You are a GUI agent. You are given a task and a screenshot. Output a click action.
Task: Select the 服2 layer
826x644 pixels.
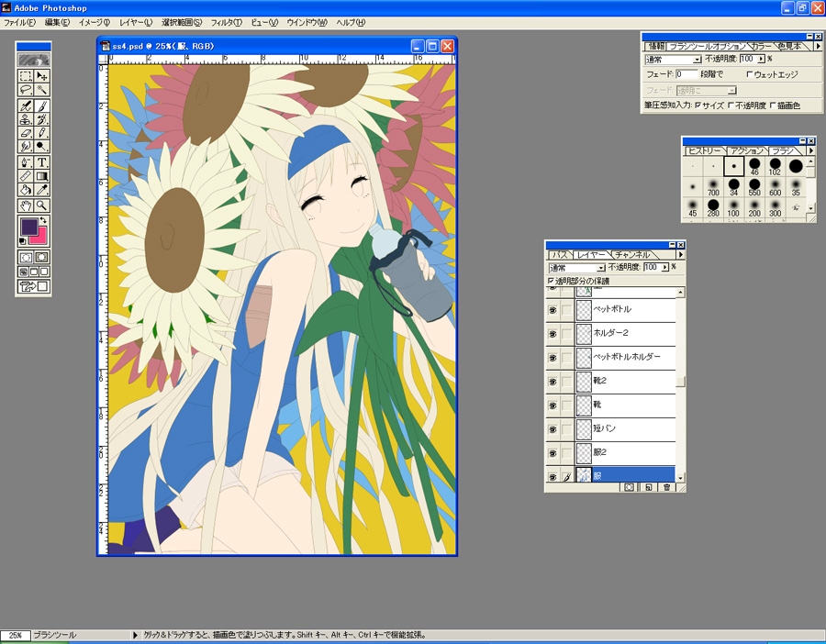pos(625,452)
